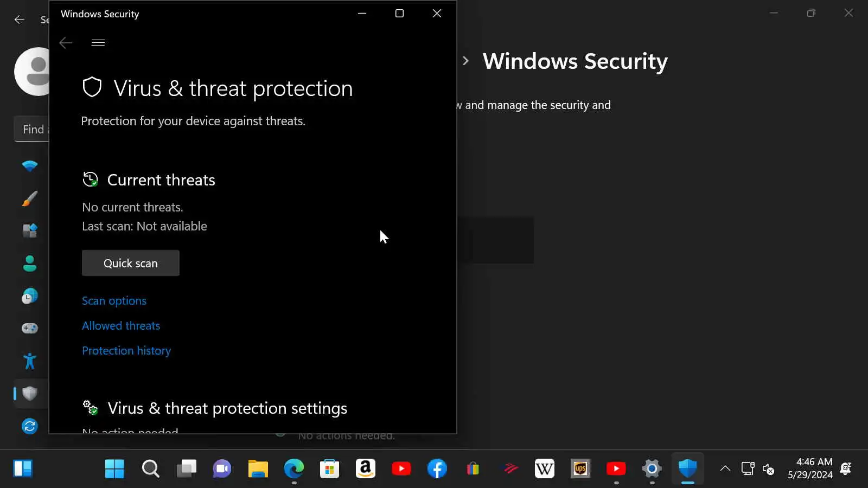868x488 pixels.
Task: Switch to Microsoft Edge on the taskbar
Action: click(x=294, y=468)
